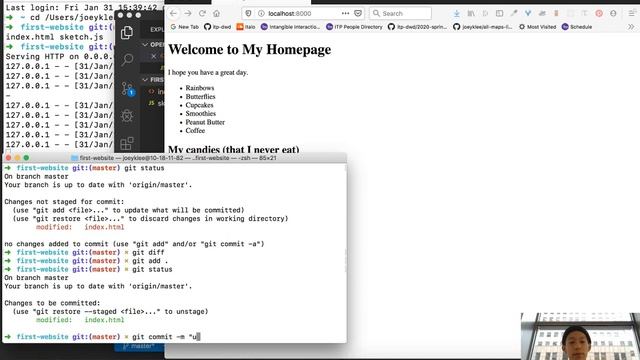The height and width of the screenshot is (360, 640).
Task: Open the Schedule bookmark
Action: coord(577,27)
